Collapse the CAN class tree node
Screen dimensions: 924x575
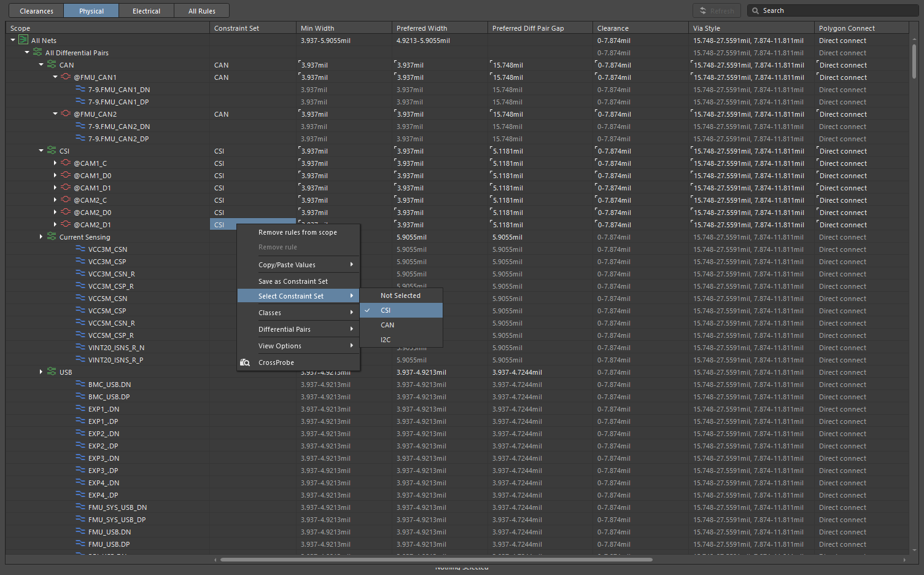[41, 65]
